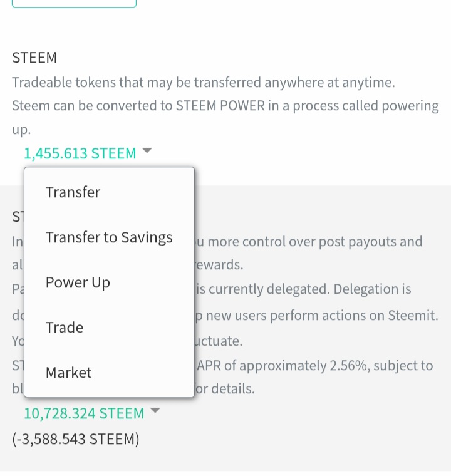Select Transfer from the dropdown menu
This screenshot has height=476, width=451.
[73, 192]
